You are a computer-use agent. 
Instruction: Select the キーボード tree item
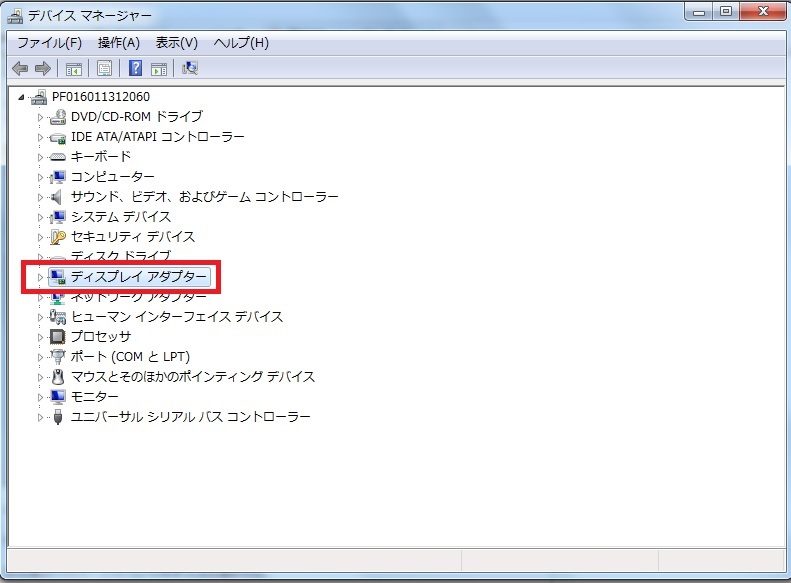pos(100,157)
